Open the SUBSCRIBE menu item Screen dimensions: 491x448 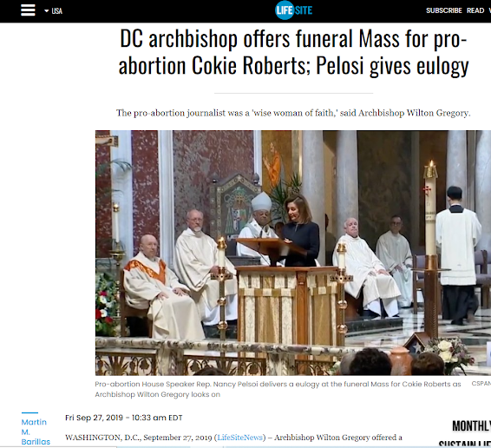coord(443,10)
